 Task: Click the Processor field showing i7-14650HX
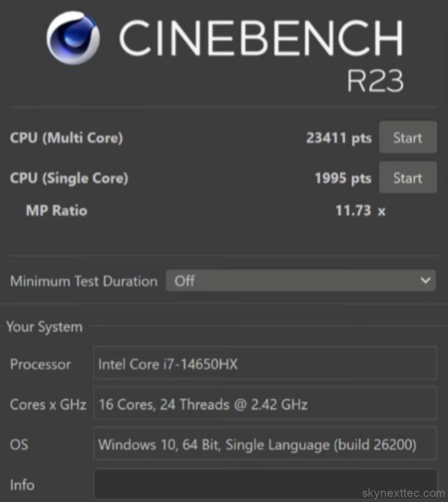tap(265, 363)
